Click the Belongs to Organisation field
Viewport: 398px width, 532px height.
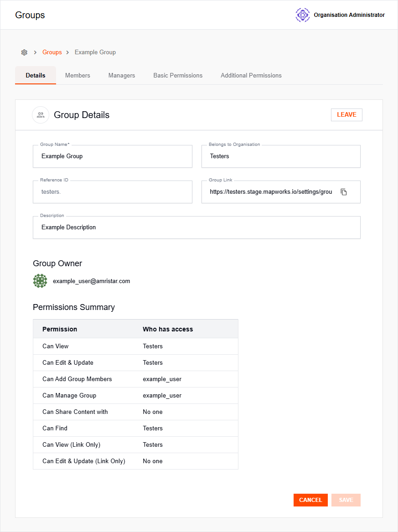click(281, 156)
